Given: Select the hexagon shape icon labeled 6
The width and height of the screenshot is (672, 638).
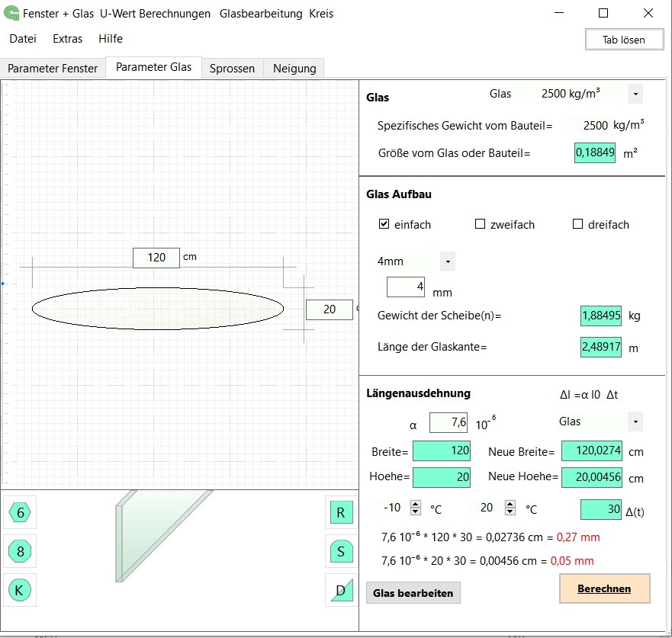Looking at the screenshot, I should tap(20, 512).
